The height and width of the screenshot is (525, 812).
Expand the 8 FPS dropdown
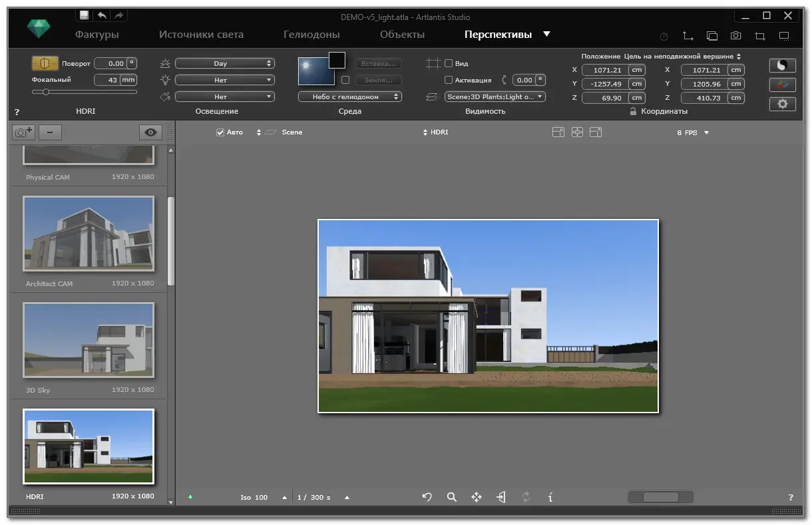tap(693, 133)
